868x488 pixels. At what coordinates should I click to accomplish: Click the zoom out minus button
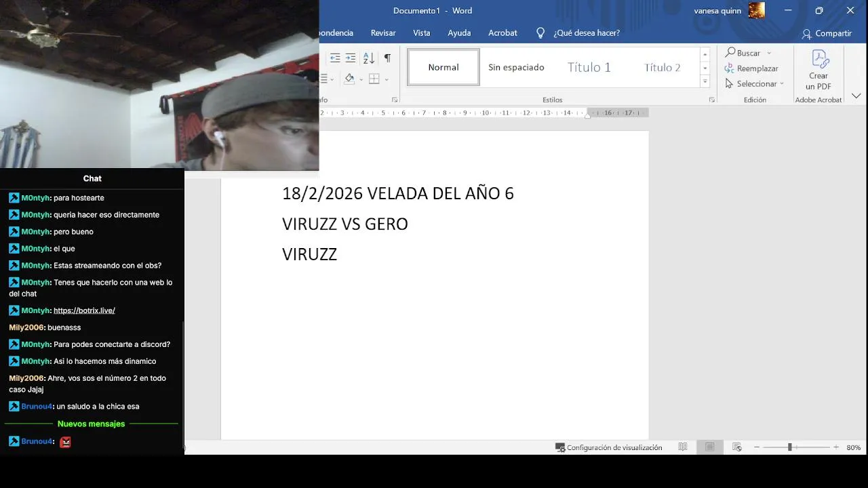757,447
